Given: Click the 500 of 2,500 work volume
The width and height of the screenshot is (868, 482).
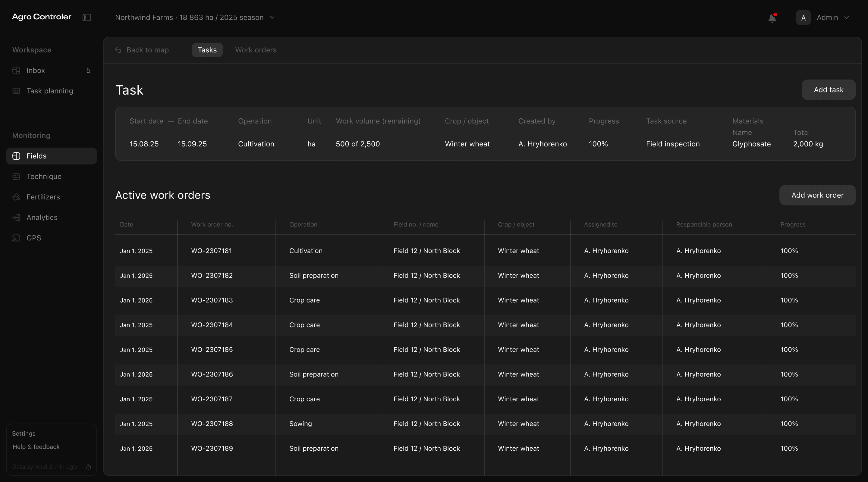Looking at the screenshot, I should (357, 144).
